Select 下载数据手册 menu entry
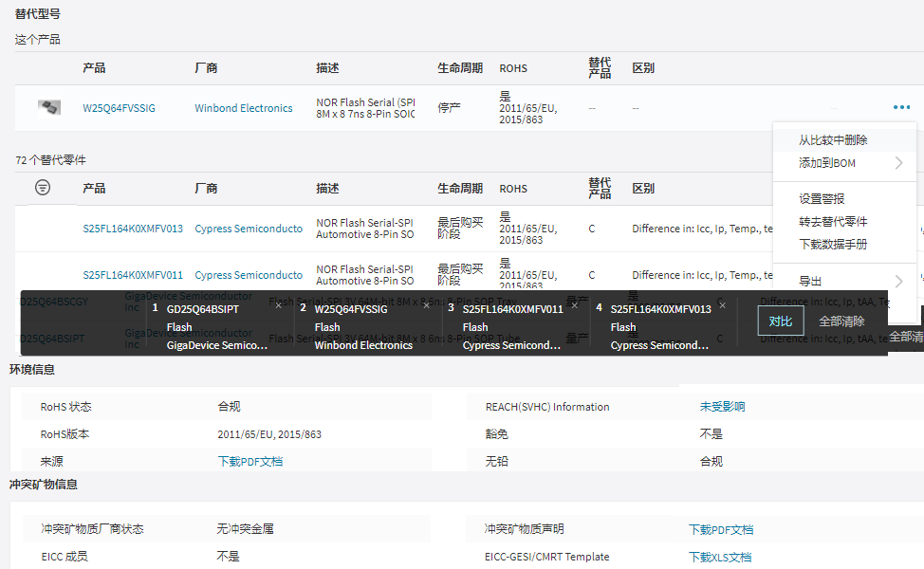The image size is (924, 569). (833, 245)
